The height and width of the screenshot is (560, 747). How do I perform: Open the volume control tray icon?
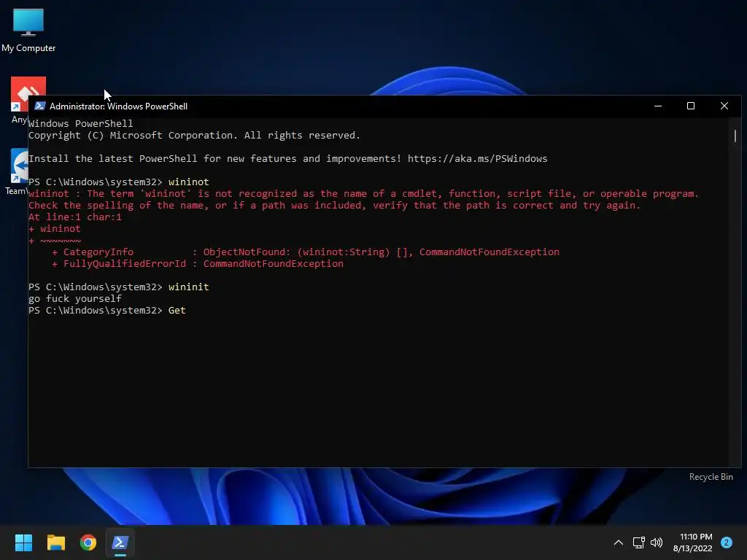point(657,542)
